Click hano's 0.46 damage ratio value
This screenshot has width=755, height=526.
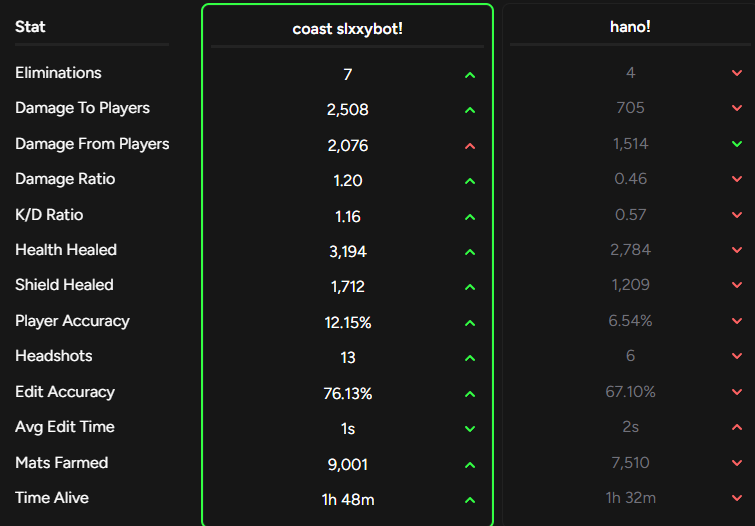click(x=630, y=179)
